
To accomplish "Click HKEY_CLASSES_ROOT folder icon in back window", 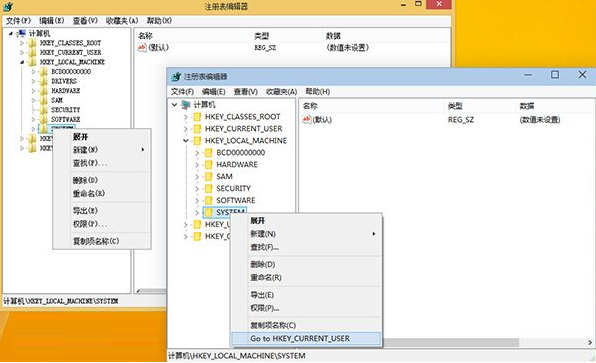I will pyautogui.click(x=33, y=43).
